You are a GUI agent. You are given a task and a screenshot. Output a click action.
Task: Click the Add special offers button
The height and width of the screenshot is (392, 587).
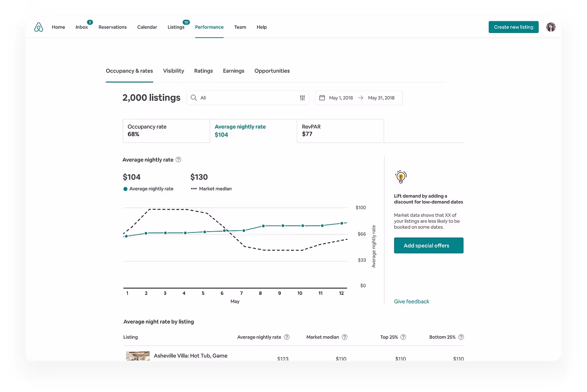click(429, 245)
